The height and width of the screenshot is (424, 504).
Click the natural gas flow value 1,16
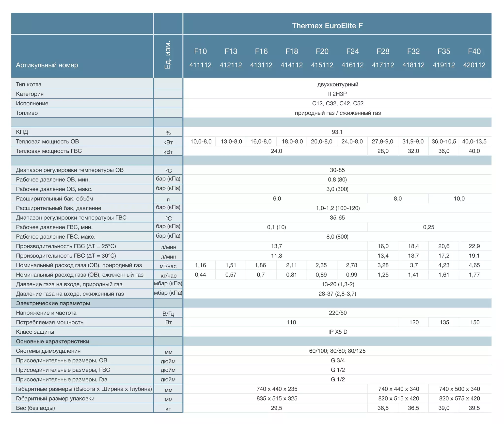(200, 265)
